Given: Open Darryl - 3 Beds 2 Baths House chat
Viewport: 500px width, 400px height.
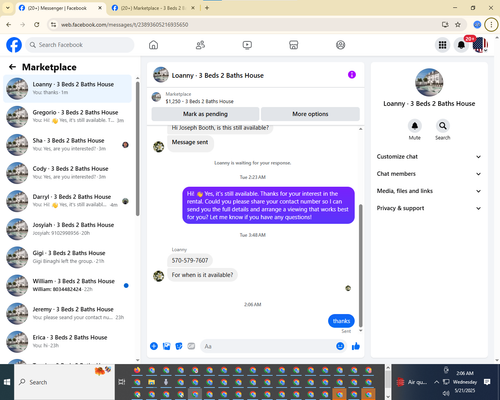Looking at the screenshot, I should click(68, 201).
